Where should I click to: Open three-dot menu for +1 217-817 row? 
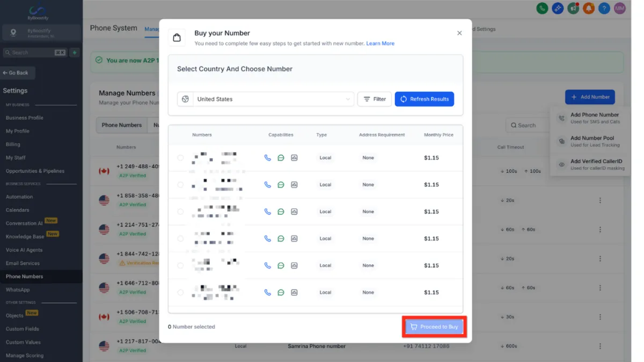coord(600,346)
